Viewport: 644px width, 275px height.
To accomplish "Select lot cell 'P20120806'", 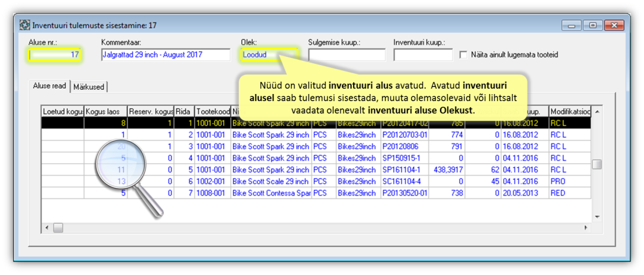I will [x=404, y=146].
